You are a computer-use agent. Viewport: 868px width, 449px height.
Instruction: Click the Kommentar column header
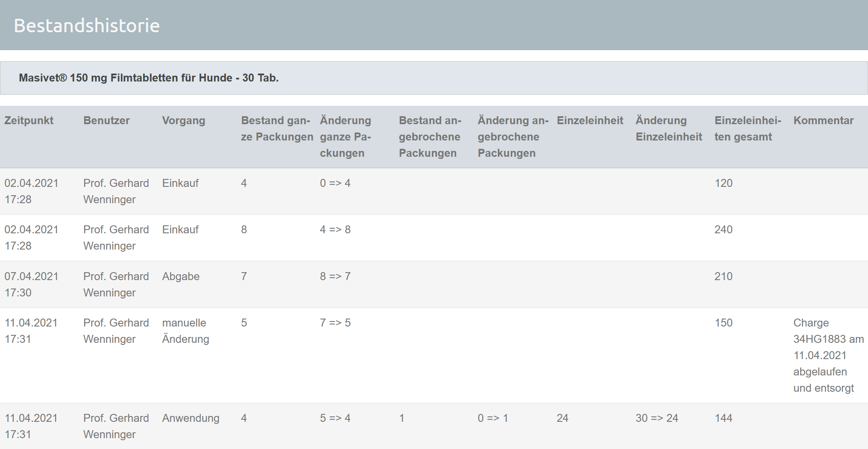(x=823, y=120)
